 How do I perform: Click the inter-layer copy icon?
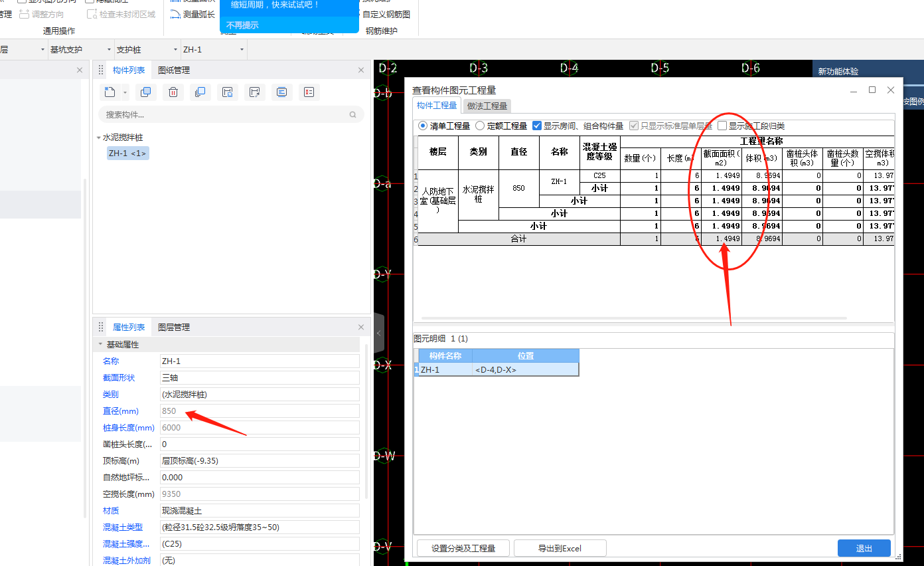[x=200, y=92]
